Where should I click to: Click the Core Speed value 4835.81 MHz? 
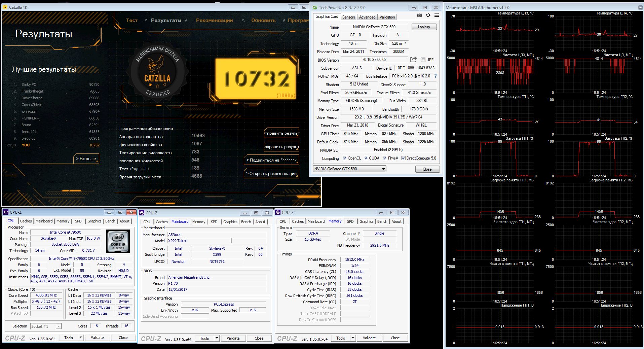pos(46,295)
